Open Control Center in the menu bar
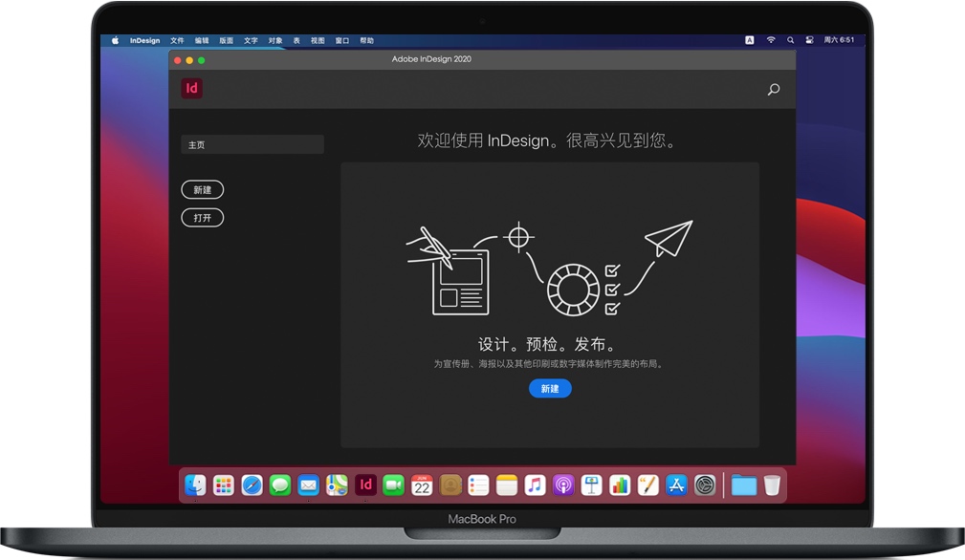The image size is (965, 560). point(809,40)
